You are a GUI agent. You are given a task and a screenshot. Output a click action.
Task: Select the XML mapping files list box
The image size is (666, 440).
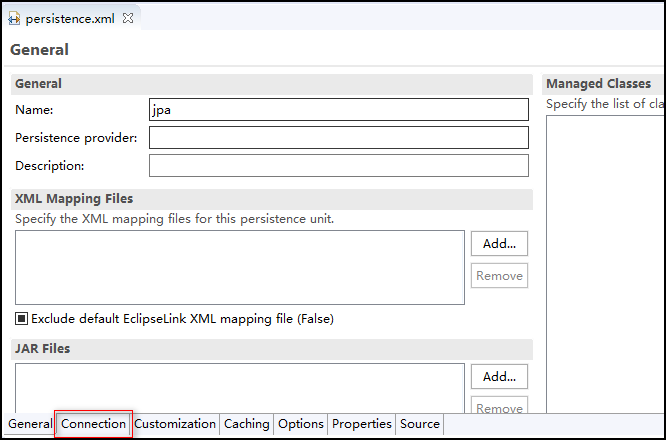pyautogui.click(x=240, y=268)
